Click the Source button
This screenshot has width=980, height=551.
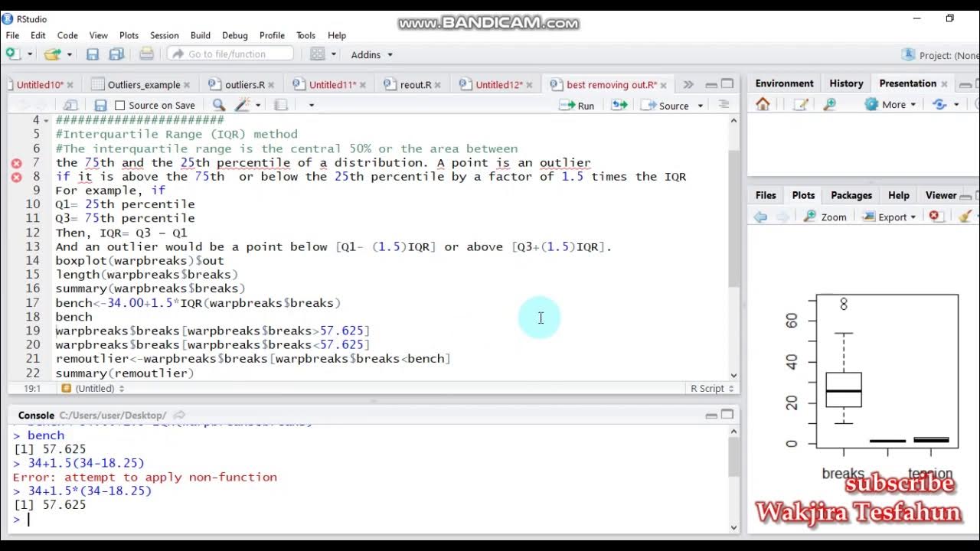click(665, 106)
